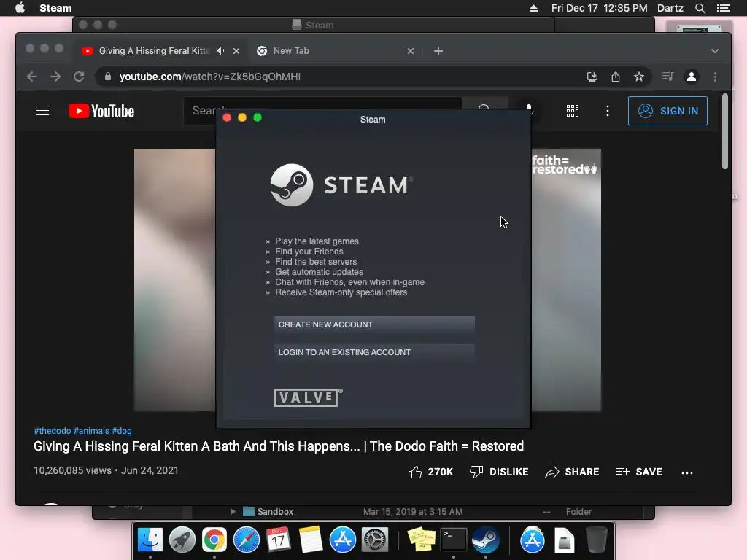The width and height of the screenshot is (747, 560).
Task: Close the New Tab browser tab
Action: tap(410, 51)
